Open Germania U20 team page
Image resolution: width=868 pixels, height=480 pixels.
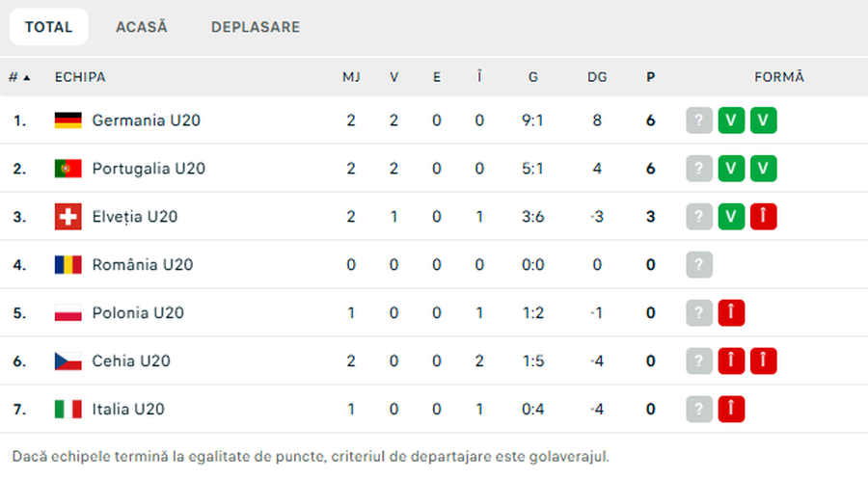(146, 120)
